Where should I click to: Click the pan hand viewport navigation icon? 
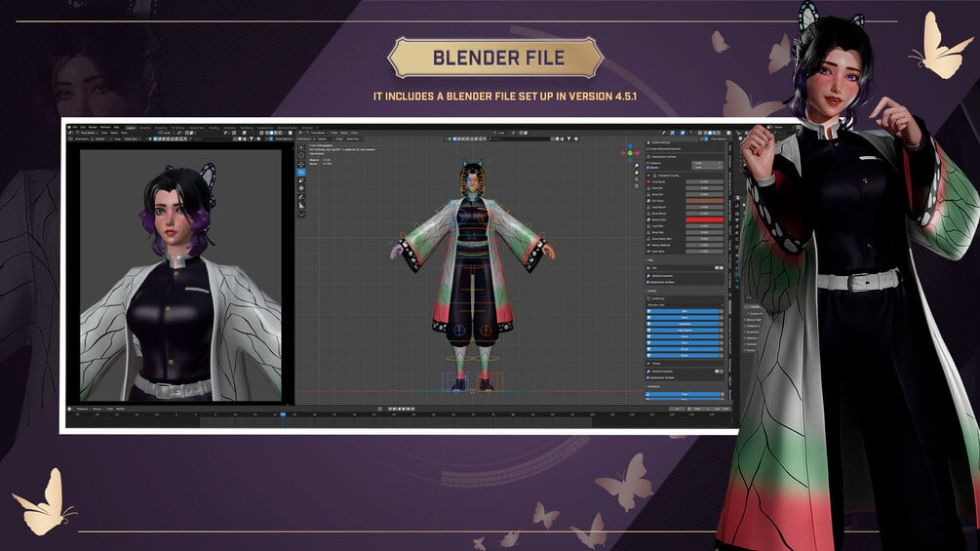click(636, 173)
